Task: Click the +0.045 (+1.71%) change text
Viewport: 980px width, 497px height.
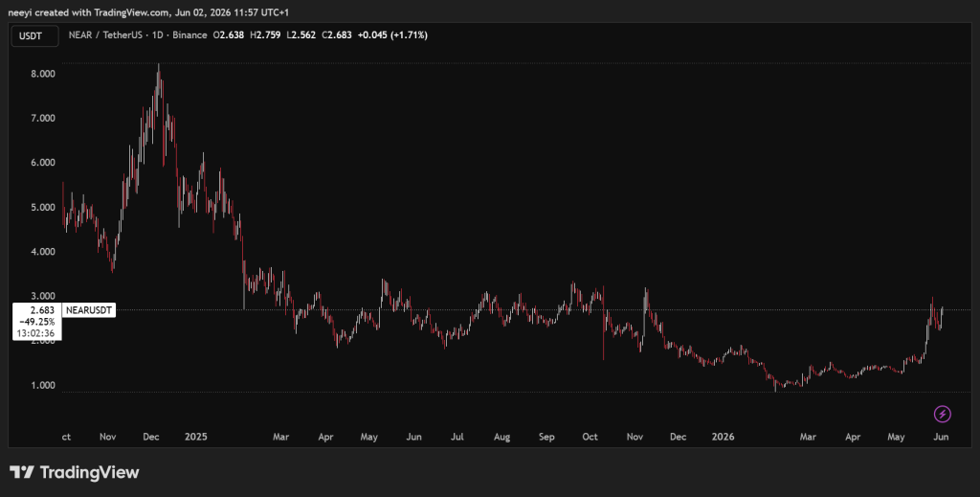Action: (392, 35)
